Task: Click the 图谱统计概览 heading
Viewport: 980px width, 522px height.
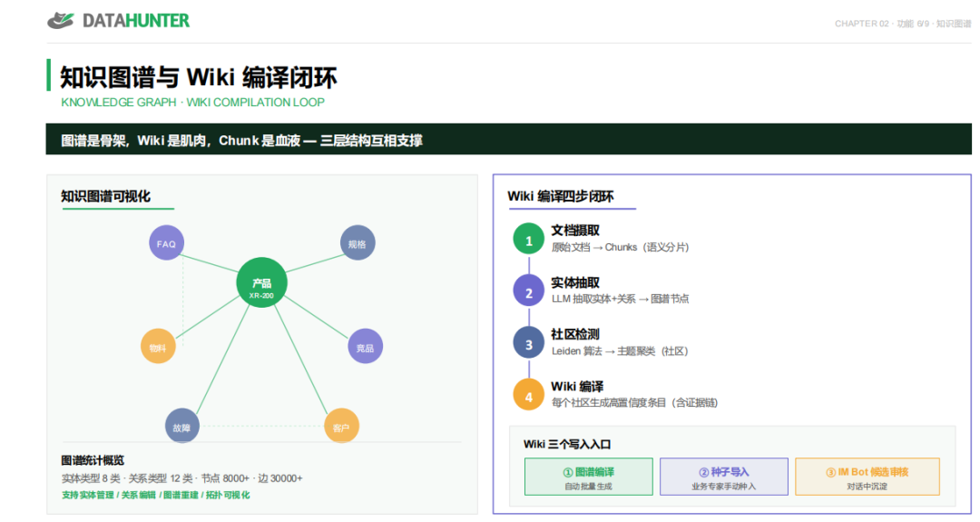Action: click(93, 461)
